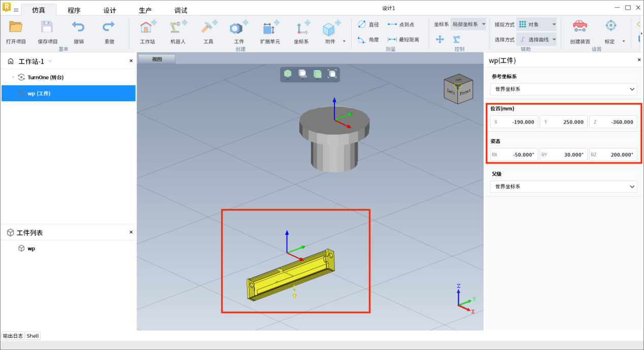Click the Robot (机器人) create icon
This screenshot has width=644, height=350.
tap(178, 27)
